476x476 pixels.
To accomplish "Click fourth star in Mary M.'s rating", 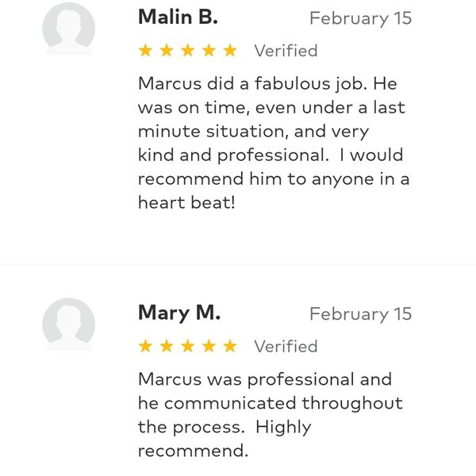I will pyautogui.click(x=209, y=347).
